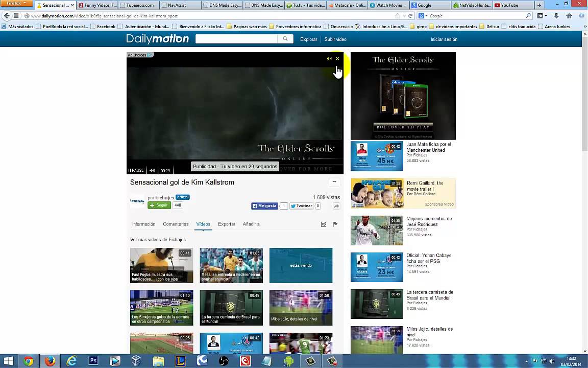
Task: Pause the video player
Action: click(136, 171)
